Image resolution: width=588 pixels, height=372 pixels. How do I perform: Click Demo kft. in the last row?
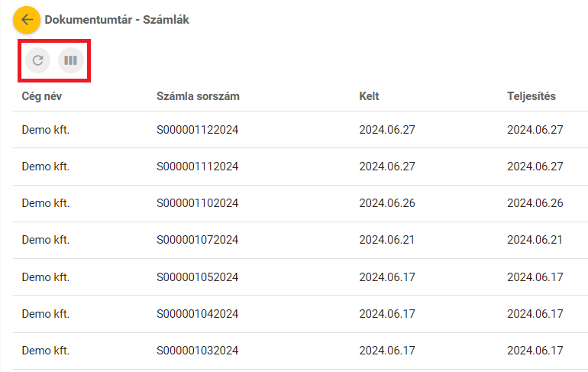coord(46,350)
